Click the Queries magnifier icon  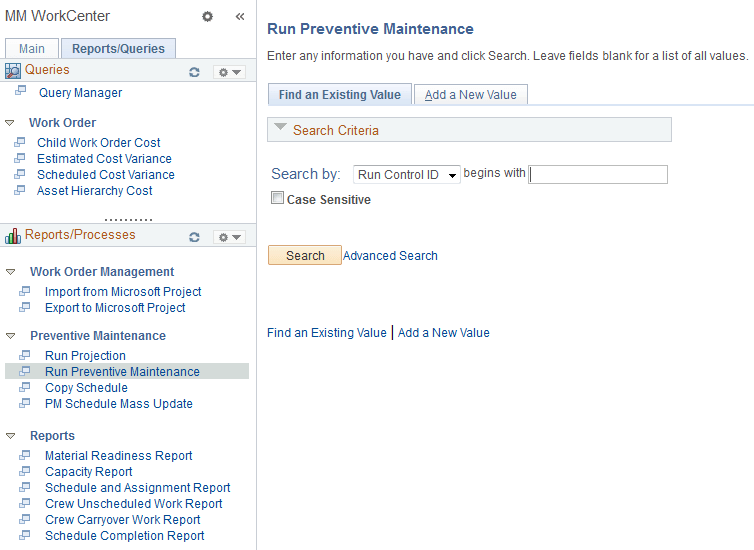(x=13, y=71)
